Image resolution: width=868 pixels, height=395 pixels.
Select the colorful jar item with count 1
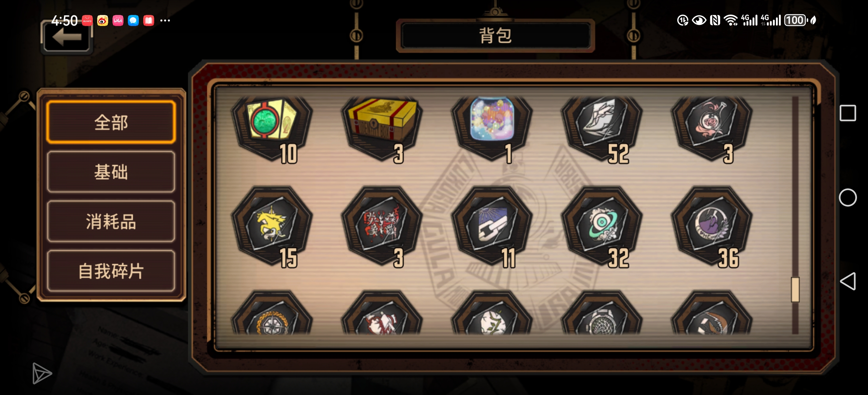click(x=492, y=128)
